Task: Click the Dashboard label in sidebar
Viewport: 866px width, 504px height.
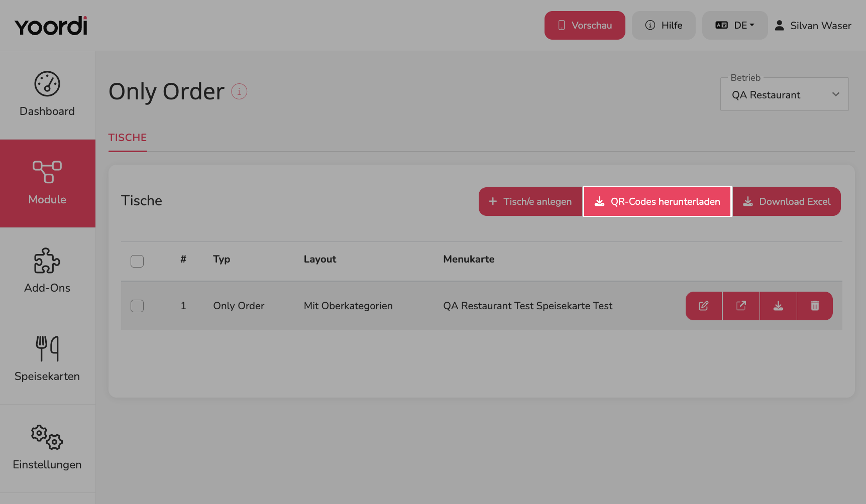Action: [x=47, y=111]
